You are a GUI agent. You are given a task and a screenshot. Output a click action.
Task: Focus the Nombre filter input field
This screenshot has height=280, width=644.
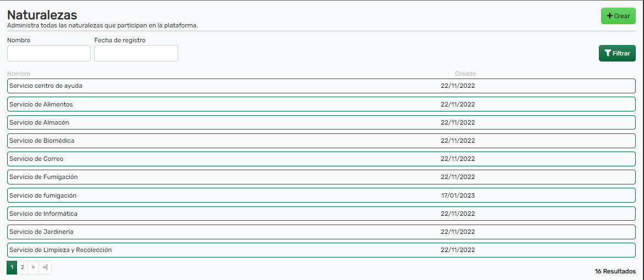pos(49,53)
